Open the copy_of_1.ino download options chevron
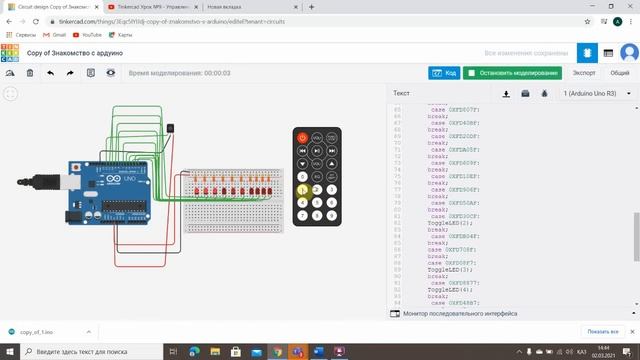The image size is (640, 360). tap(89, 332)
